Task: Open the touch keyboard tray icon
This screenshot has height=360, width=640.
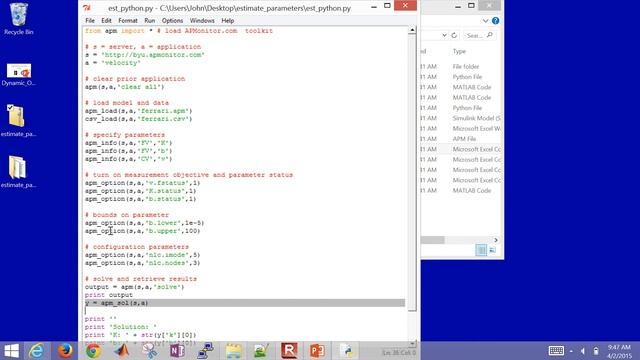Action: (556, 351)
